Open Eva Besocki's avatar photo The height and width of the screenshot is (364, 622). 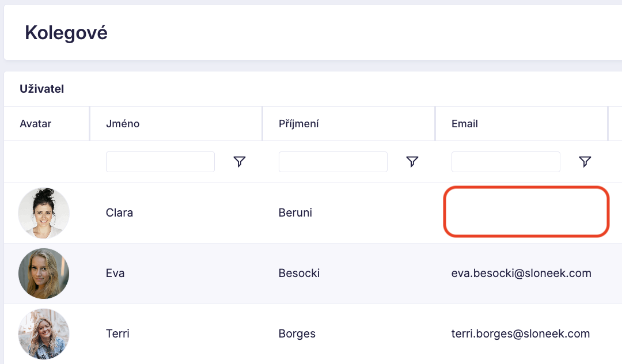coord(44,274)
